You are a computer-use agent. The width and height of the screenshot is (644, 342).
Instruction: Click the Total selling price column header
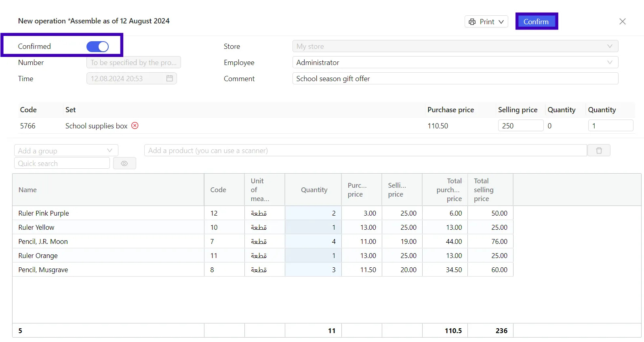point(490,190)
